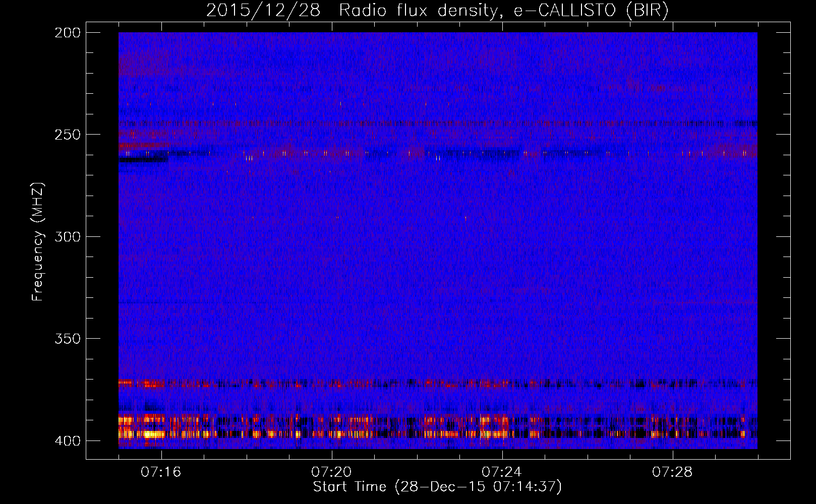Click the 07:20 time tick label
The height and width of the screenshot is (504, 816).
pyautogui.click(x=332, y=472)
